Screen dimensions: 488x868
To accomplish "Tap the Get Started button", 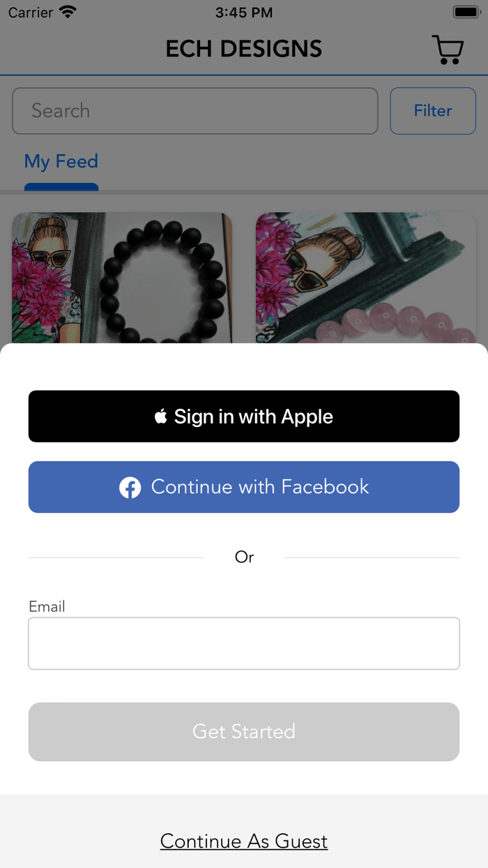I will tap(244, 731).
